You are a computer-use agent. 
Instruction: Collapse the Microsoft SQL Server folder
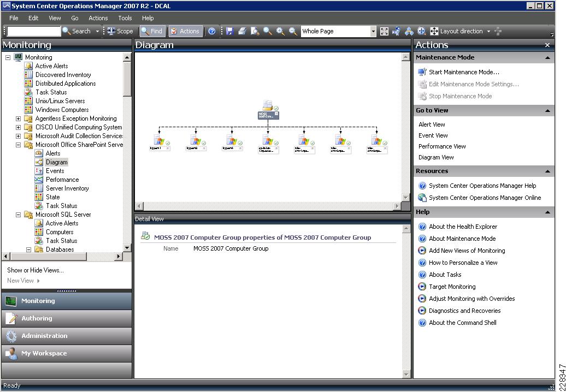(19, 215)
